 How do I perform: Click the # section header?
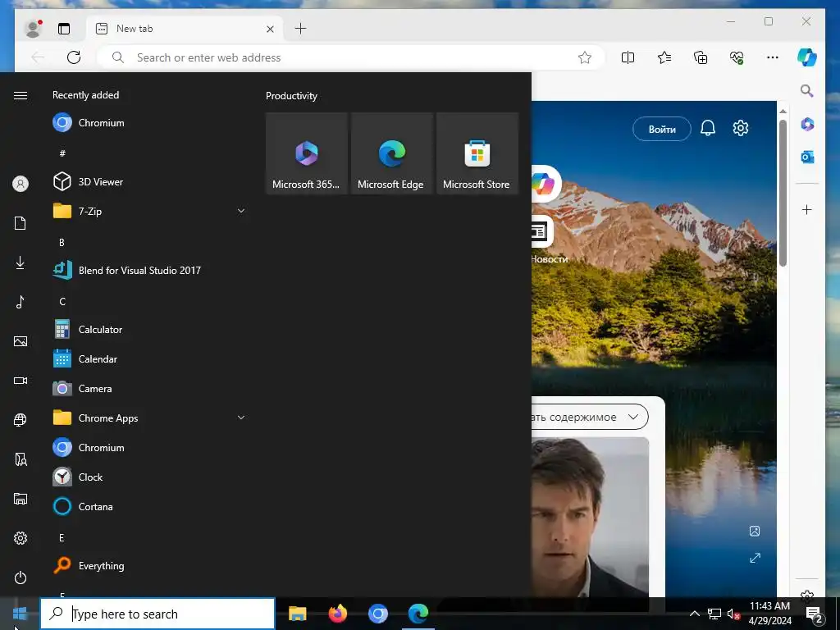(x=62, y=153)
